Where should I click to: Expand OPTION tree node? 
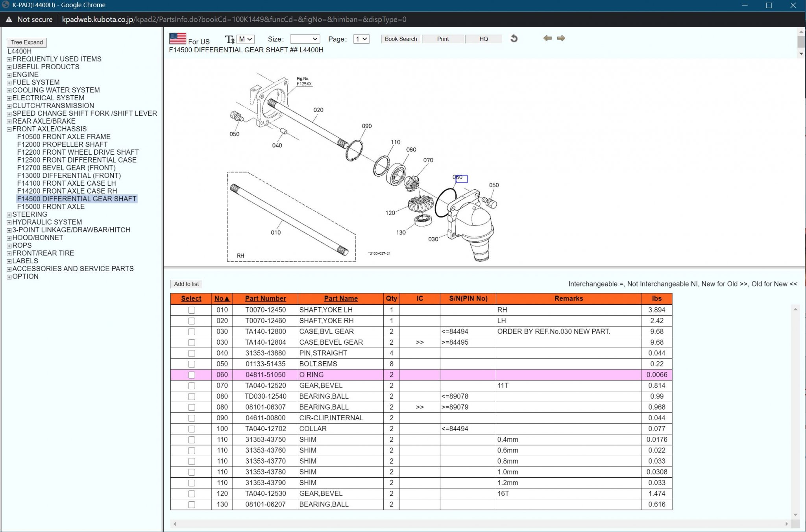click(x=9, y=277)
